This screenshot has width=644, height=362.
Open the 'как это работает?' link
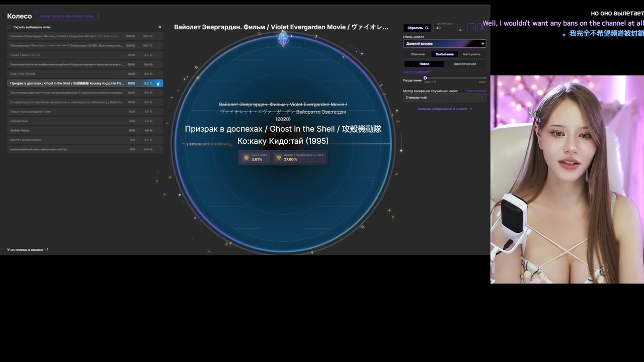(x=417, y=72)
